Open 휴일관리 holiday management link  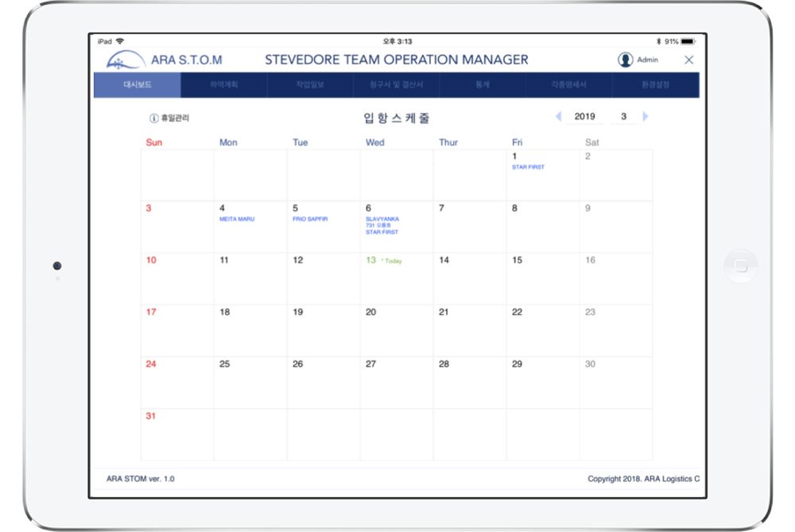pos(175,118)
